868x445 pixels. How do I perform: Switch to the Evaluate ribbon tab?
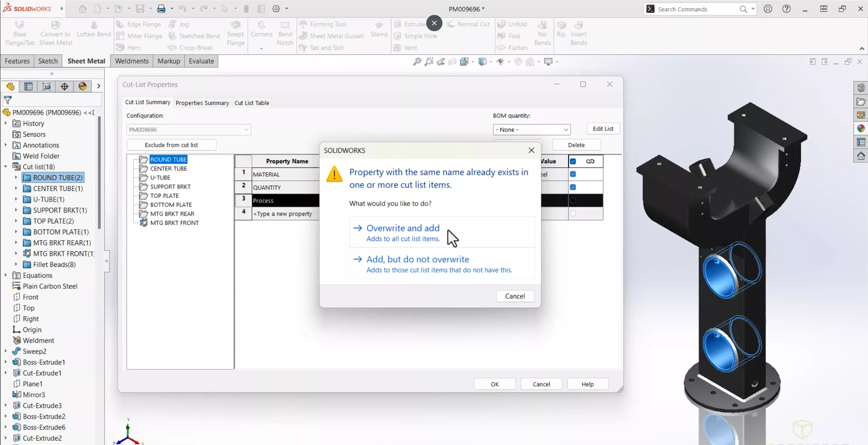(x=201, y=61)
